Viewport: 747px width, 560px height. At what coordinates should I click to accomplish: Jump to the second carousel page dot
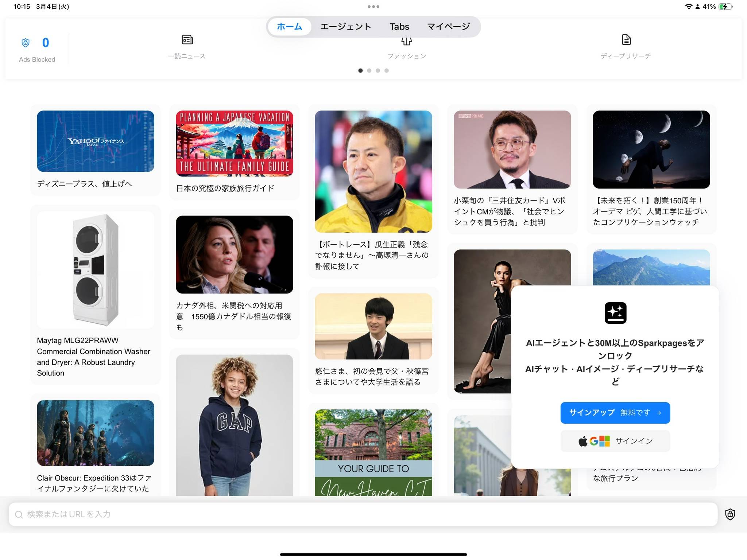(x=369, y=70)
